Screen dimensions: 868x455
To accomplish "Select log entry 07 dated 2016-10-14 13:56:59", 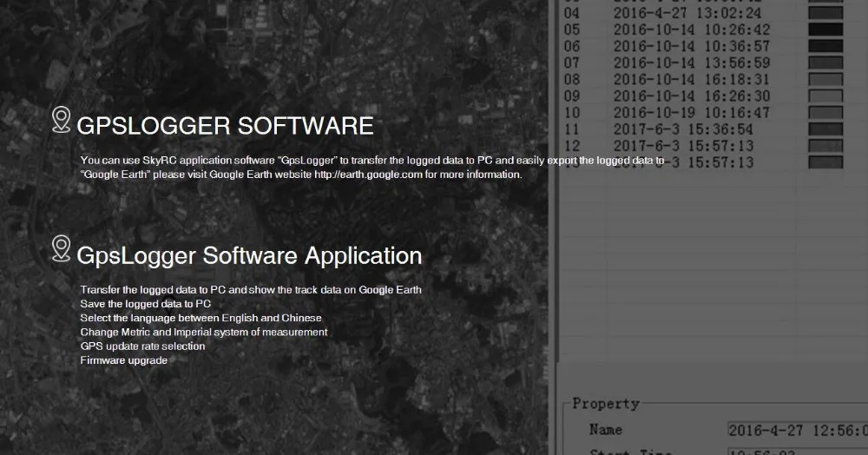I will pyautogui.click(x=703, y=63).
